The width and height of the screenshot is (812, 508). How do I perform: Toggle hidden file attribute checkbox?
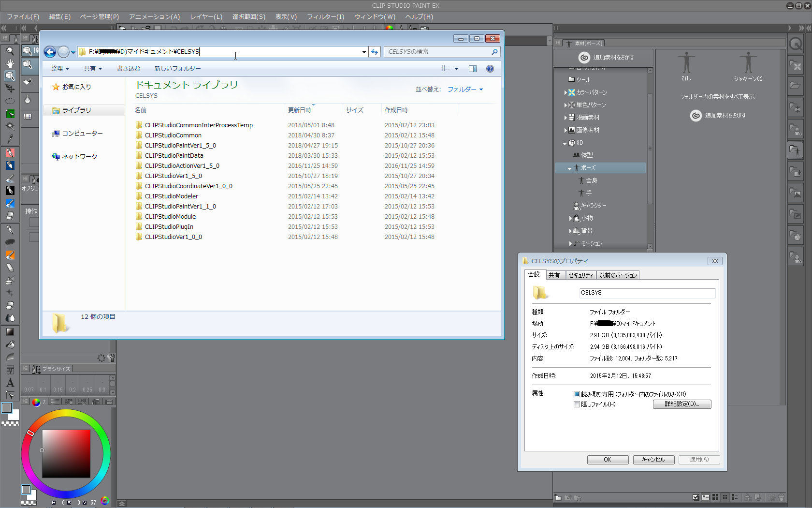(x=577, y=404)
